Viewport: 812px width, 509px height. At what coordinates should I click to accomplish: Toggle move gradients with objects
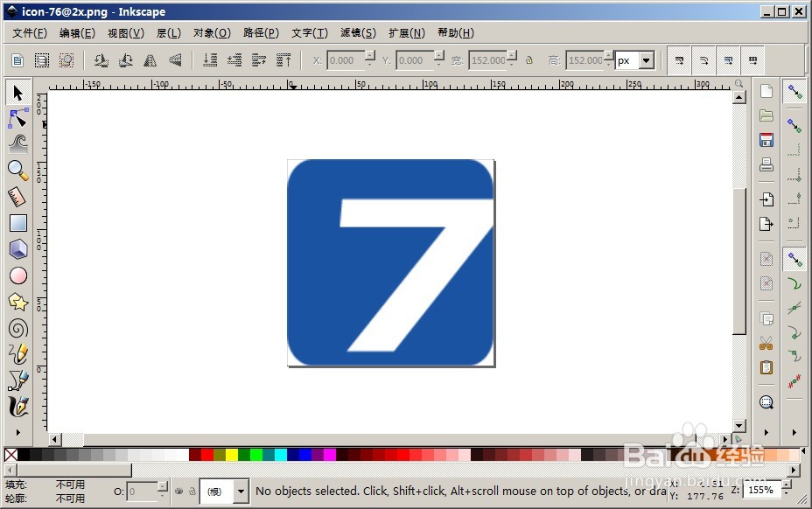click(x=728, y=60)
